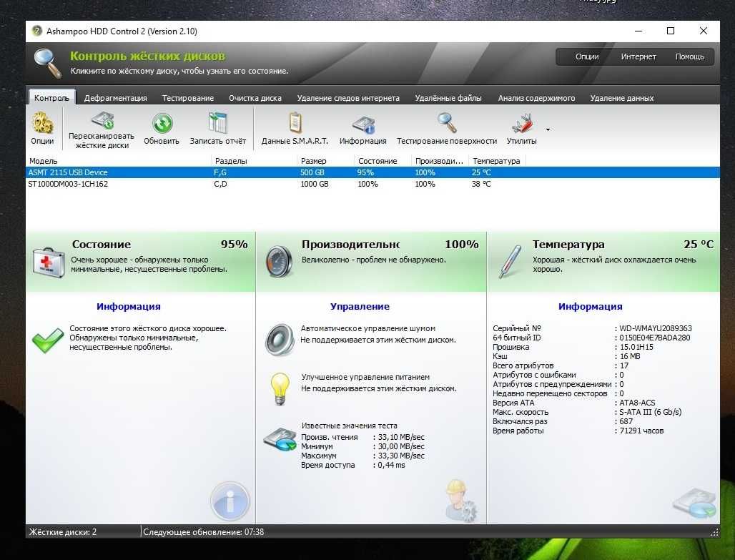
Task: Start Тестирование поверхности magnifier icon
Action: tap(447, 123)
